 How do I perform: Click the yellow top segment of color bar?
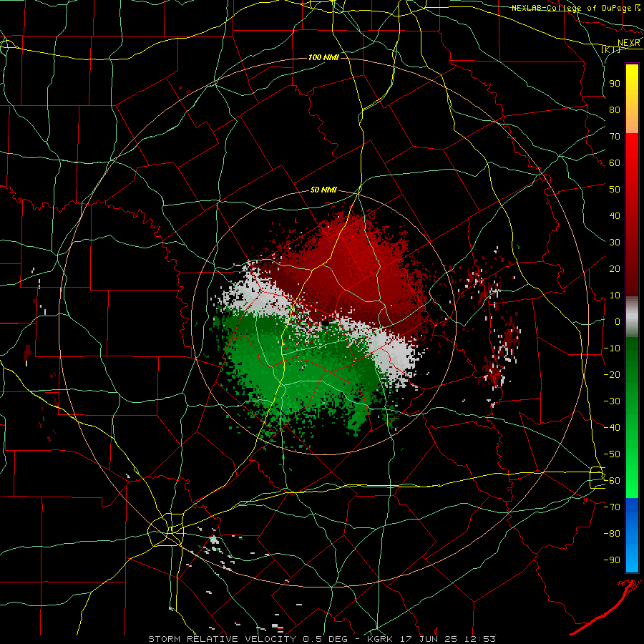click(632, 99)
